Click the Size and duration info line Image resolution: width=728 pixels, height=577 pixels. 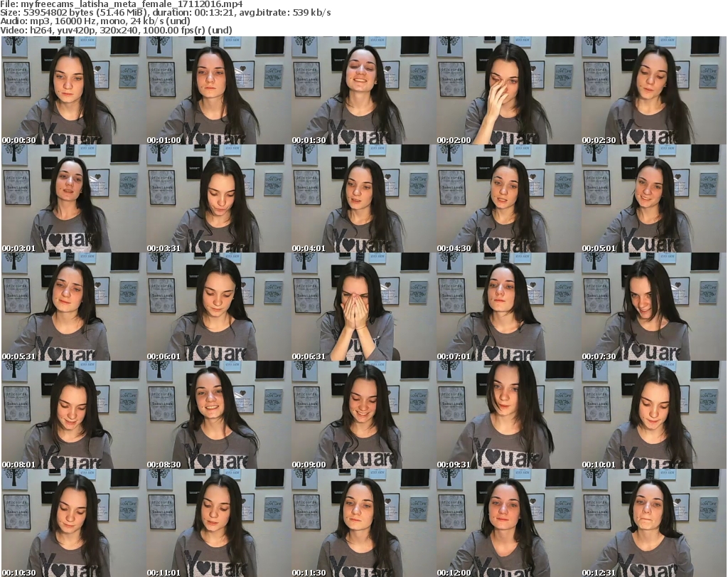(x=166, y=13)
